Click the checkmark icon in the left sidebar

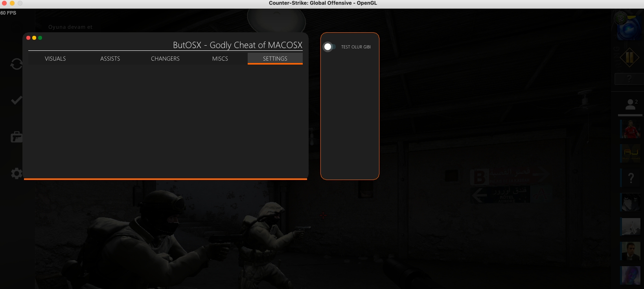coord(16,100)
